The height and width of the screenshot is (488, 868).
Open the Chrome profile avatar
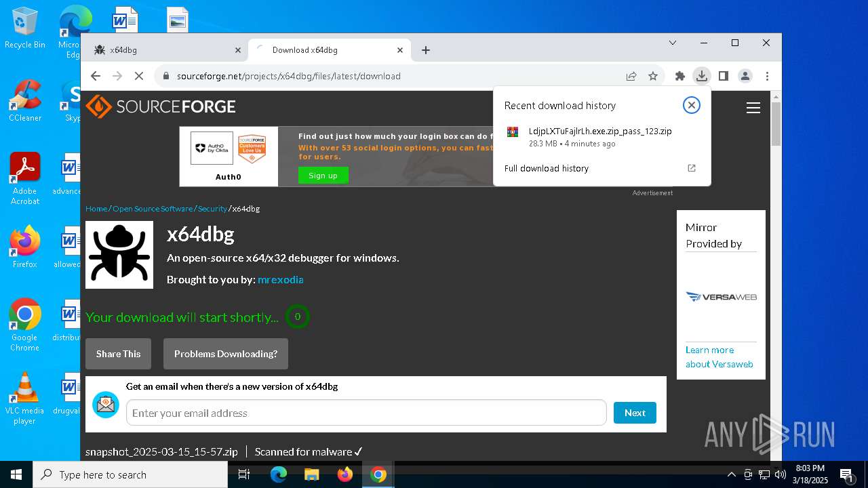745,76
